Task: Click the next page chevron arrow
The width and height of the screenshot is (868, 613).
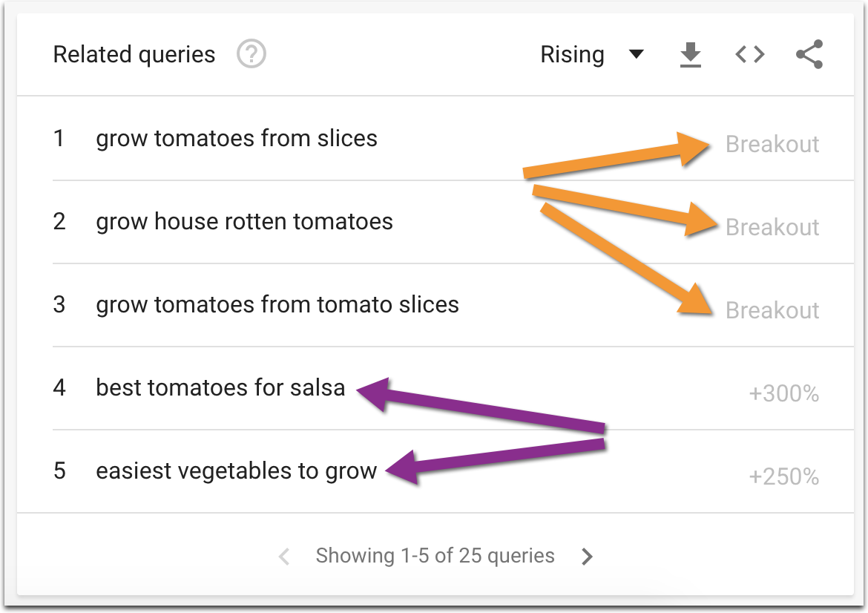Action: point(586,555)
